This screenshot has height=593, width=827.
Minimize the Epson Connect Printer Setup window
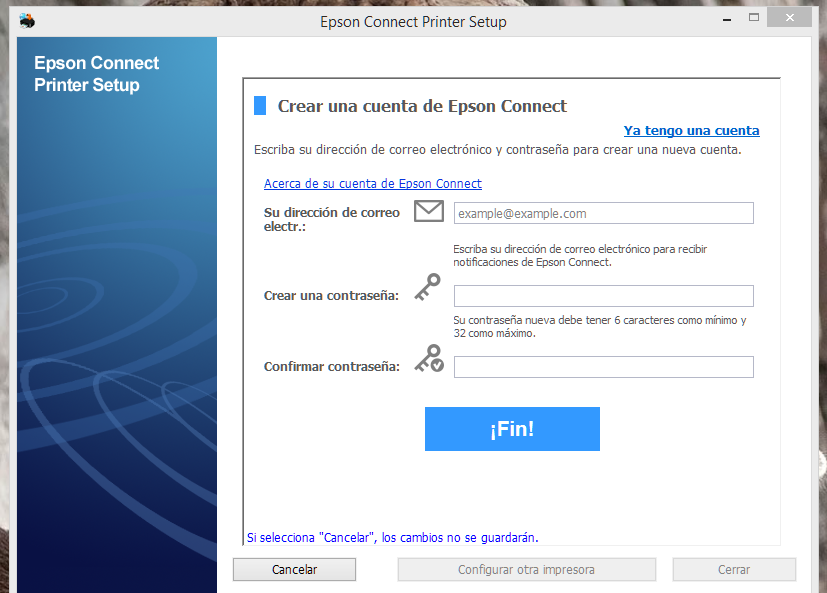point(727,18)
